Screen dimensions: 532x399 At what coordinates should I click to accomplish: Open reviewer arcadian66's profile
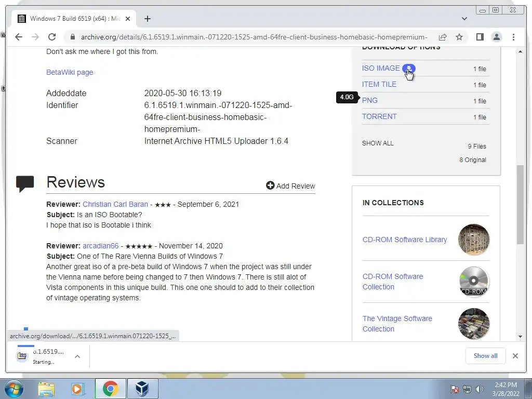pos(100,246)
